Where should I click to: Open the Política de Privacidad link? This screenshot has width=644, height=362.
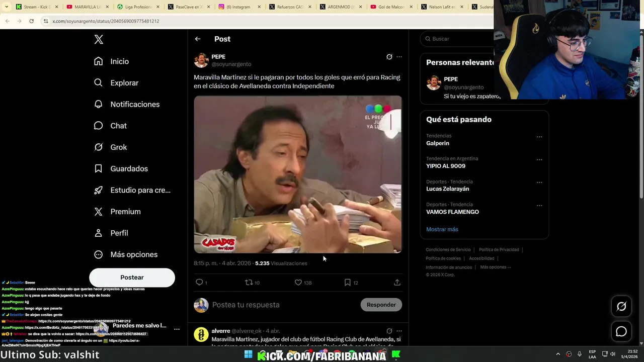[x=499, y=250]
